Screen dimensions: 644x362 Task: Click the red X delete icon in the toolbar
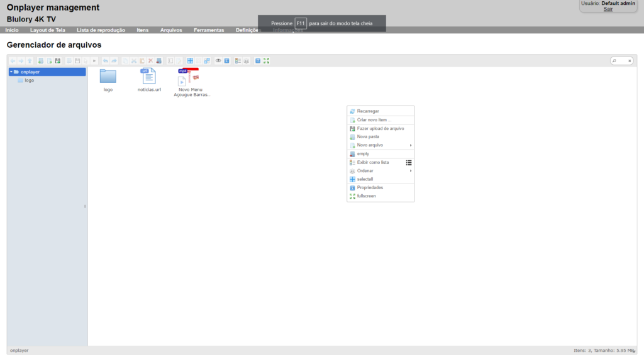151,61
